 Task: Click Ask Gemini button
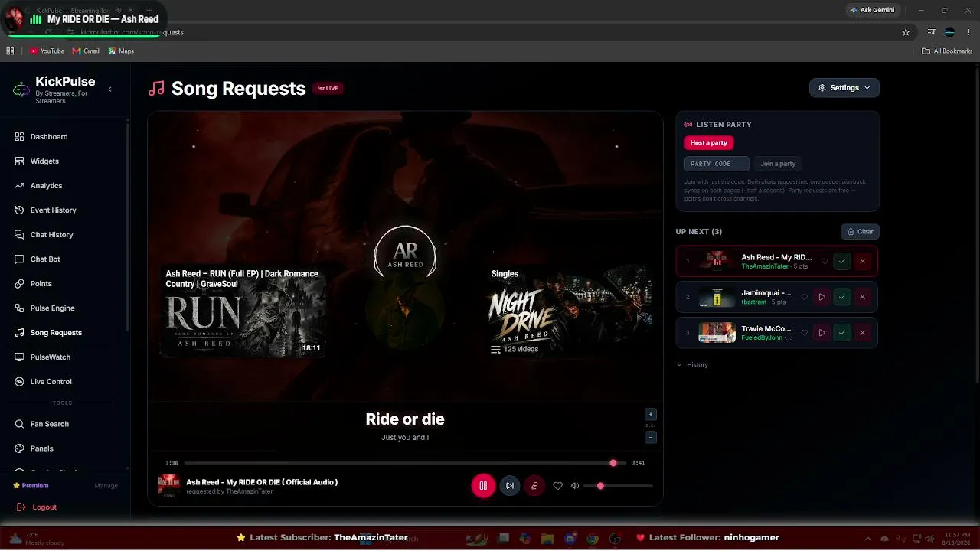click(x=871, y=10)
